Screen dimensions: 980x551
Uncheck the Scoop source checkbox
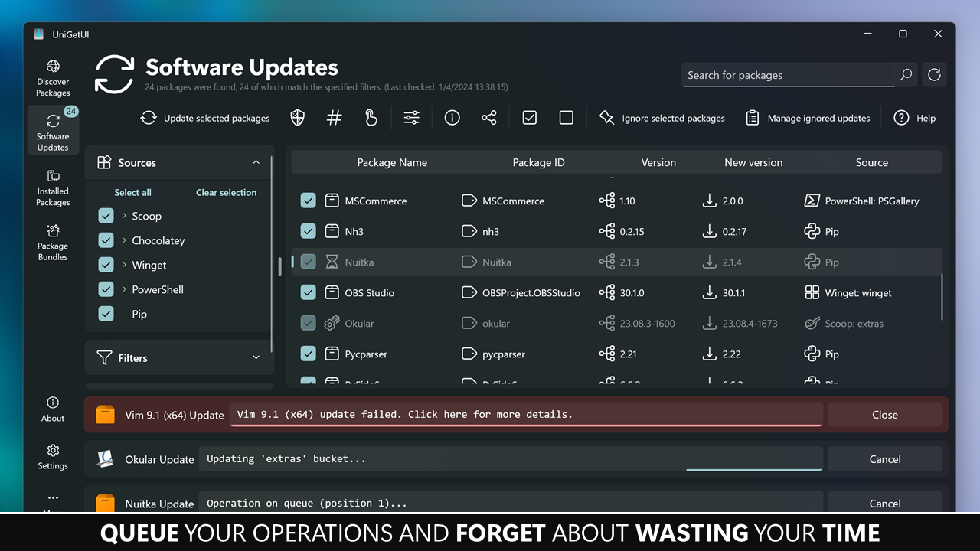[106, 215]
